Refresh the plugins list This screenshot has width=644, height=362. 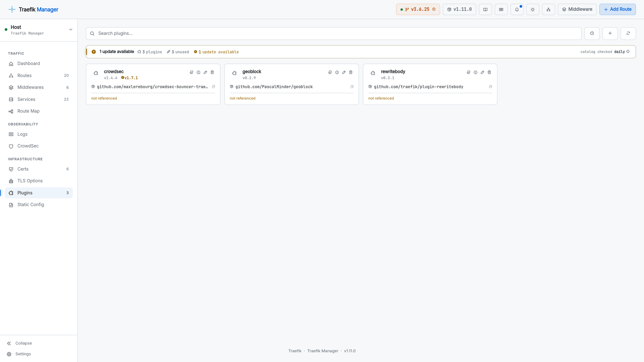pos(628,33)
